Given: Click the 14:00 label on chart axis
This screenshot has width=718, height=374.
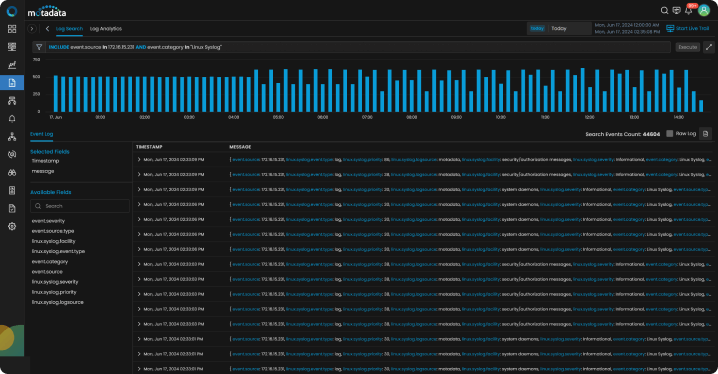Looking at the screenshot, I should [x=679, y=118].
